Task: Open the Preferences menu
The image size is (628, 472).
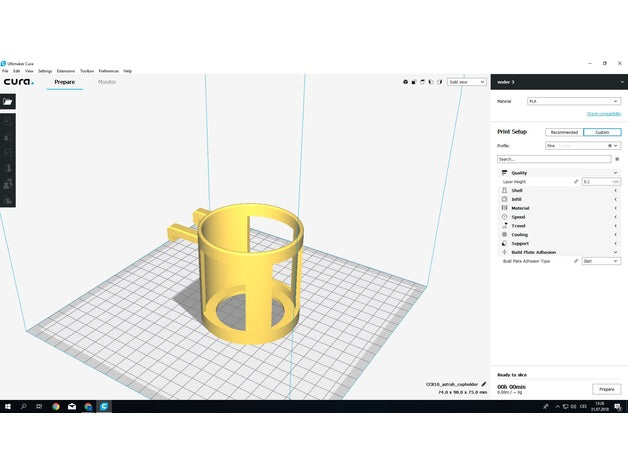Action: point(109,71)
